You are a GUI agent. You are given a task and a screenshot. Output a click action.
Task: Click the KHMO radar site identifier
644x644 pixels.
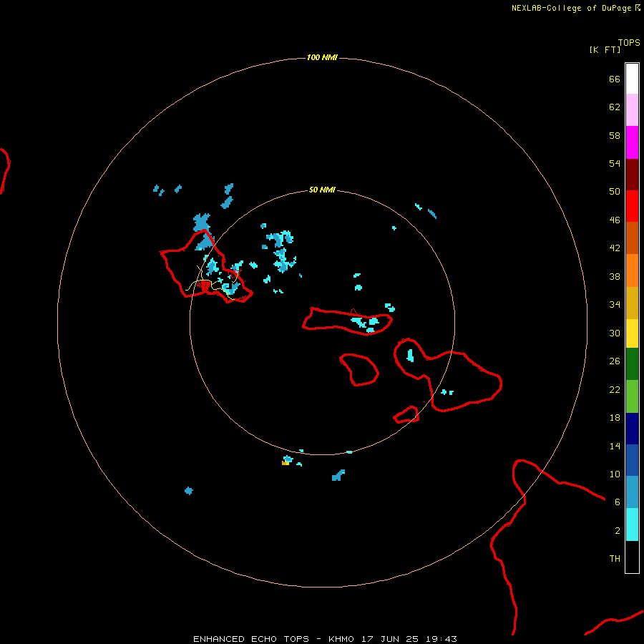[341, 639]
